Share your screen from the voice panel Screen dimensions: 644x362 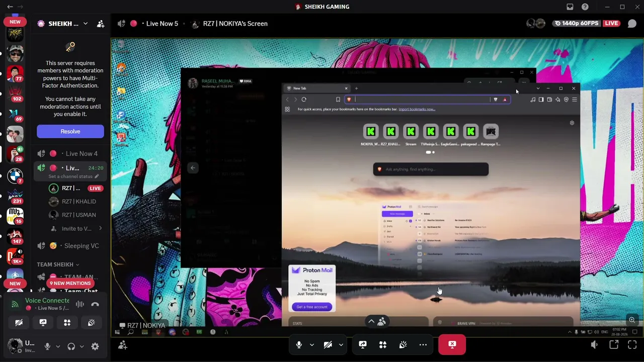tap(43, 323)
